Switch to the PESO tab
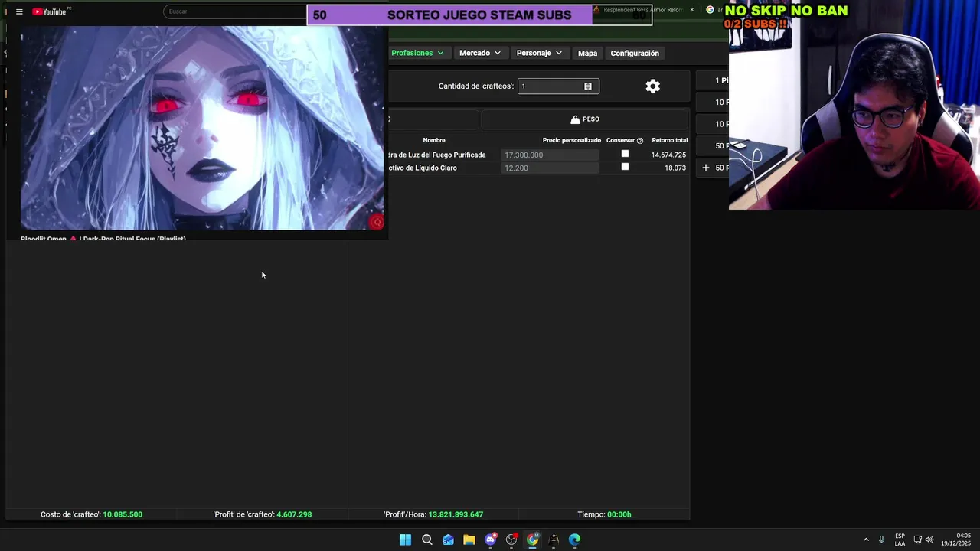 tap(585, 119)
